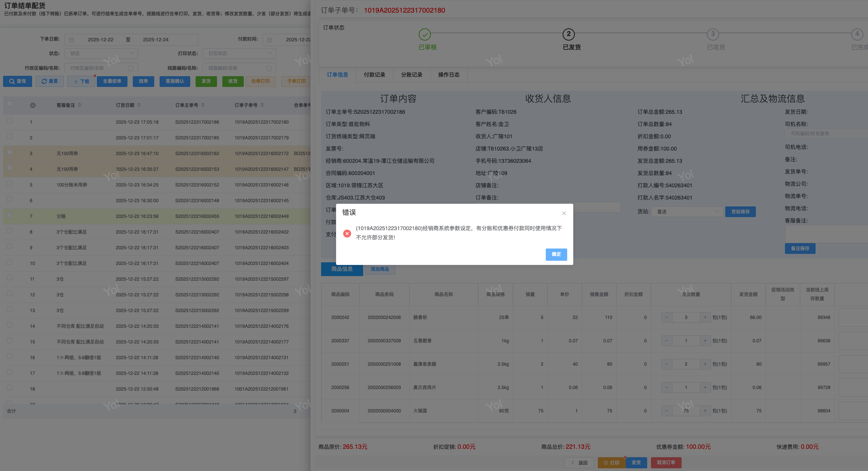868x471 pixels.
Task: Toggle the select-all checkbox in table header
Action: pyautogui.click(x=10, y=104)
